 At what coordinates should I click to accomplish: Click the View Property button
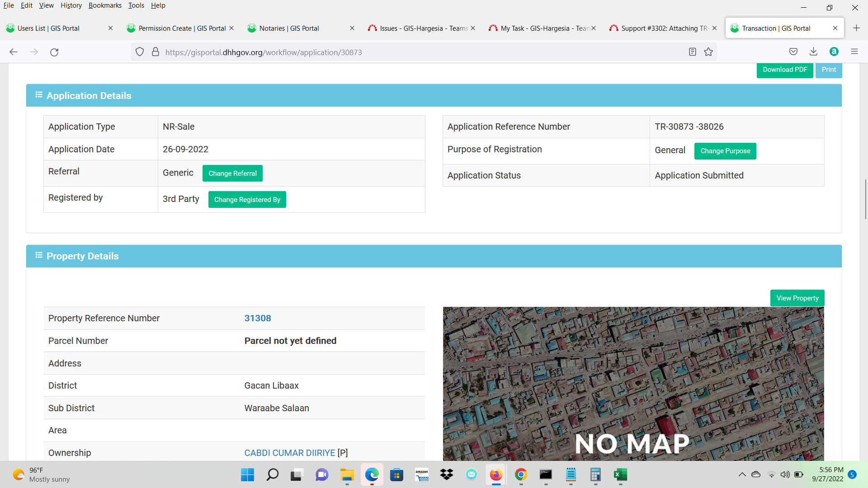coord(797,298)
